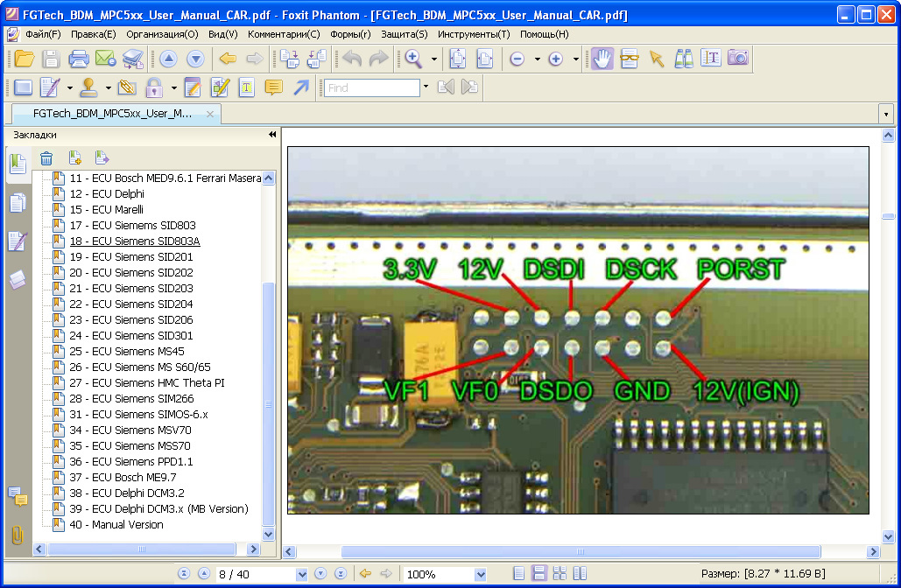Select the Stamp tool icon
This screenshot has height=588, width=901.
[88, 87]
